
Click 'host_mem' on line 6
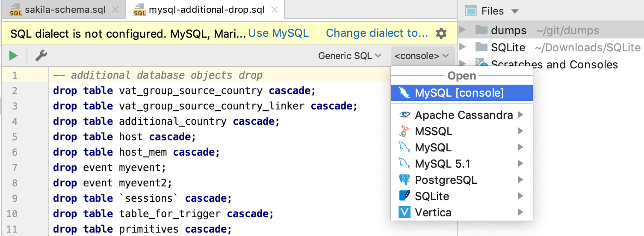tap(143, 153)
